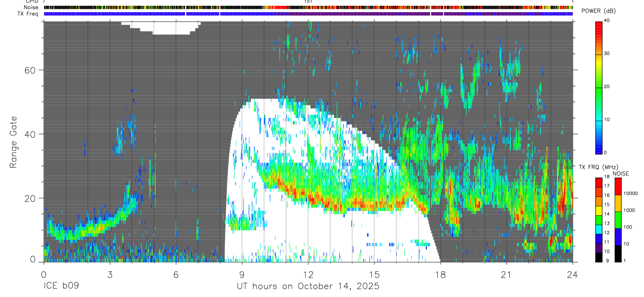Click the x-axis tick label '18'

[440, 274]
